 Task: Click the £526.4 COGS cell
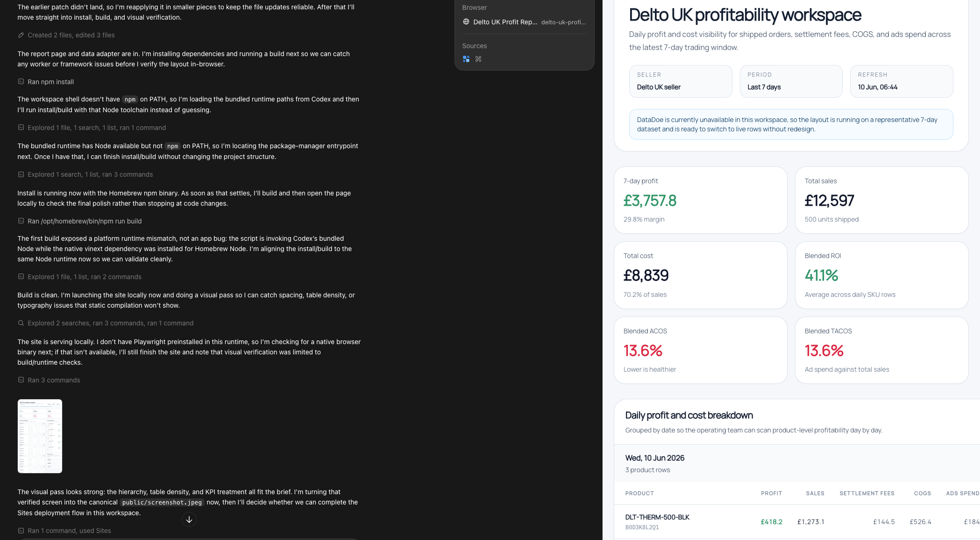pyautogui.click(x=920, y=522)
